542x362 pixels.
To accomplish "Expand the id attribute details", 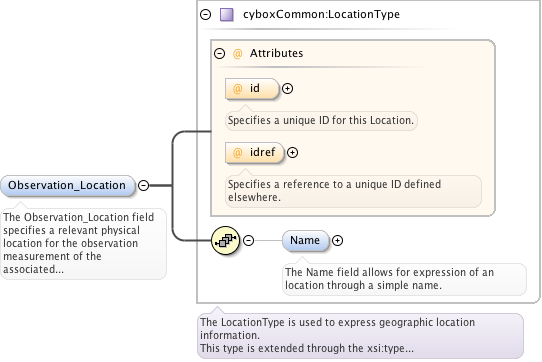I will [288, 89].
